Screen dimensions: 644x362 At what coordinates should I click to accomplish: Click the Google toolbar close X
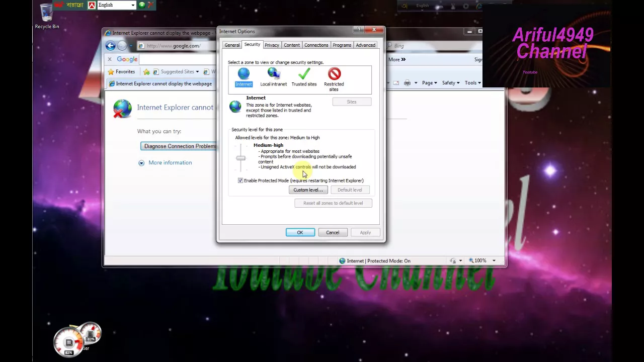coord(109,59)
